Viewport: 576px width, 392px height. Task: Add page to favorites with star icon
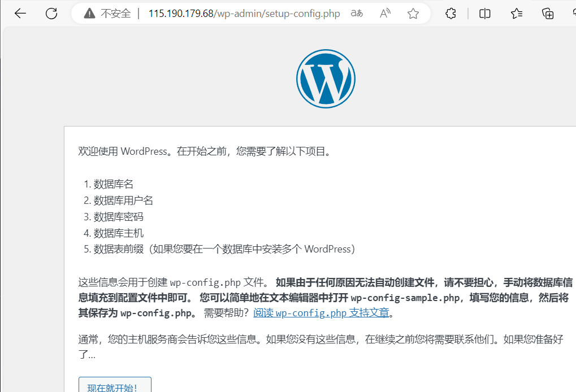[x=413, y=14]
